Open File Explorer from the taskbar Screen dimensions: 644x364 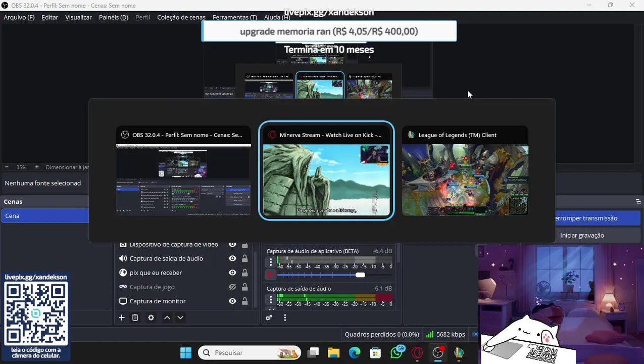click(334, 352)
